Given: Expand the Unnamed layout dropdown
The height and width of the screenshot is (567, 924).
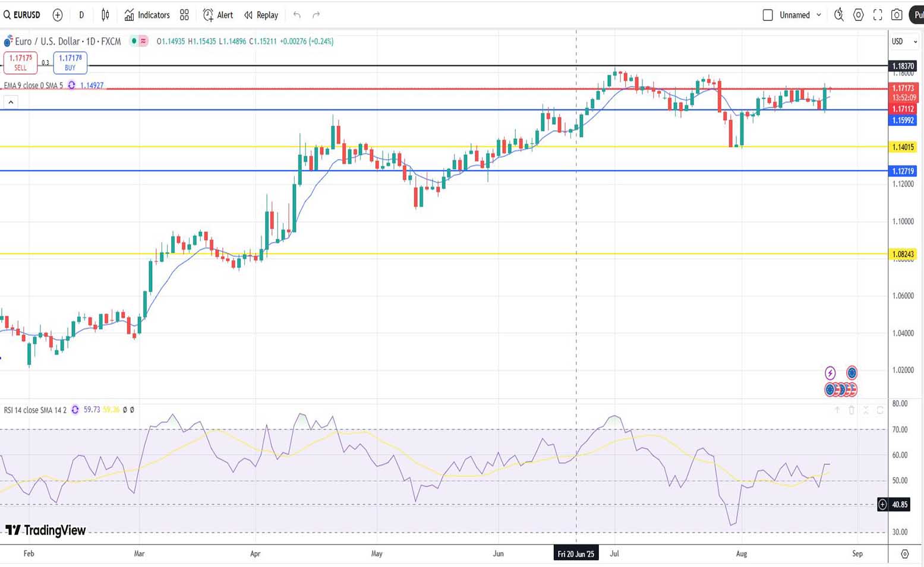Looking at the screenshot, I should click(819, 15).
